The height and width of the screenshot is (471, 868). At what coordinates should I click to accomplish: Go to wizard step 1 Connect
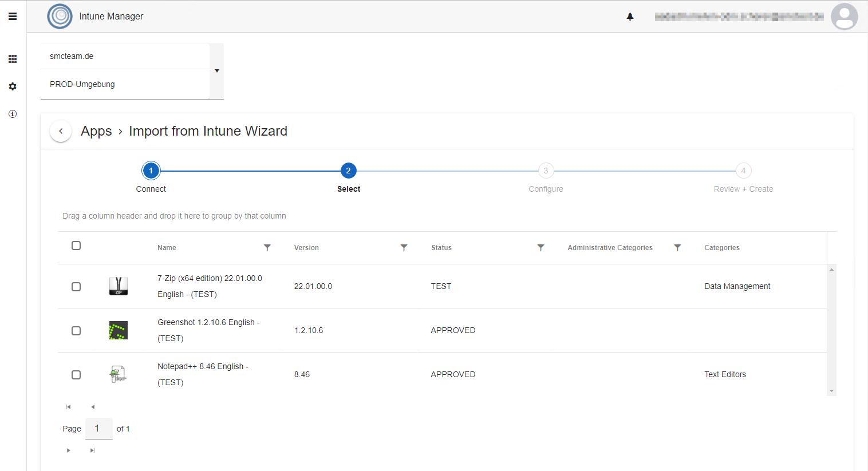[x=151, y=171]
